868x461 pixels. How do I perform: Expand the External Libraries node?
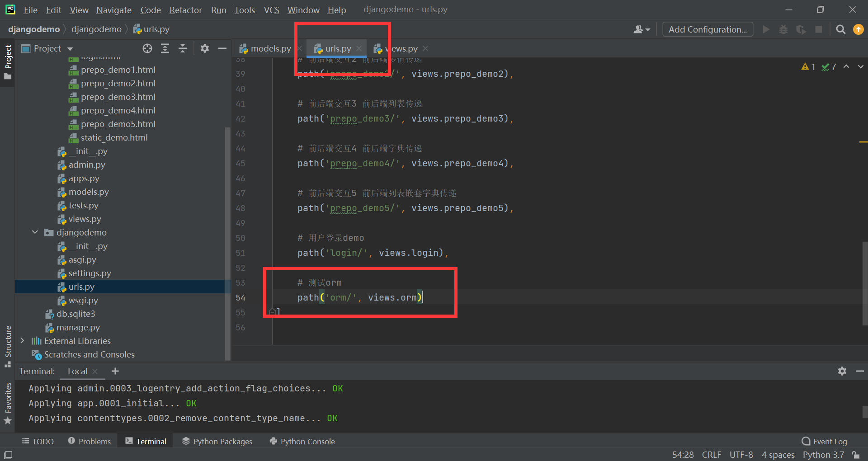pos(23,341)
